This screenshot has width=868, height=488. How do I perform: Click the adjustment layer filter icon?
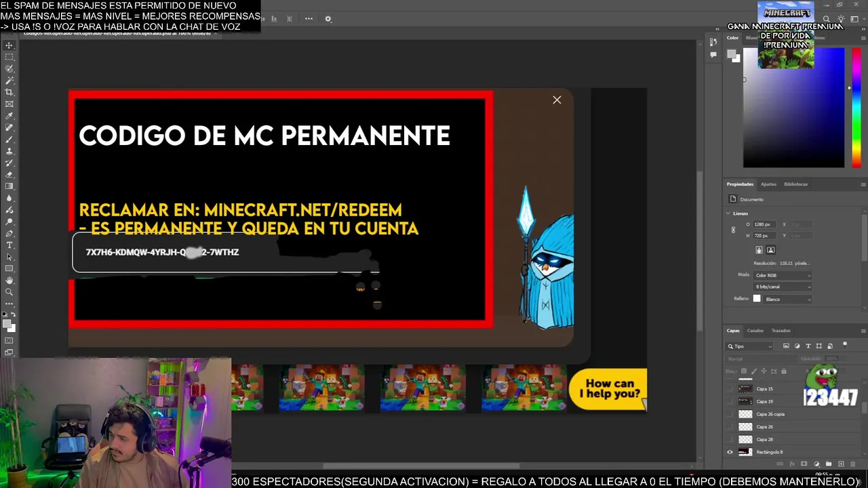797,346
